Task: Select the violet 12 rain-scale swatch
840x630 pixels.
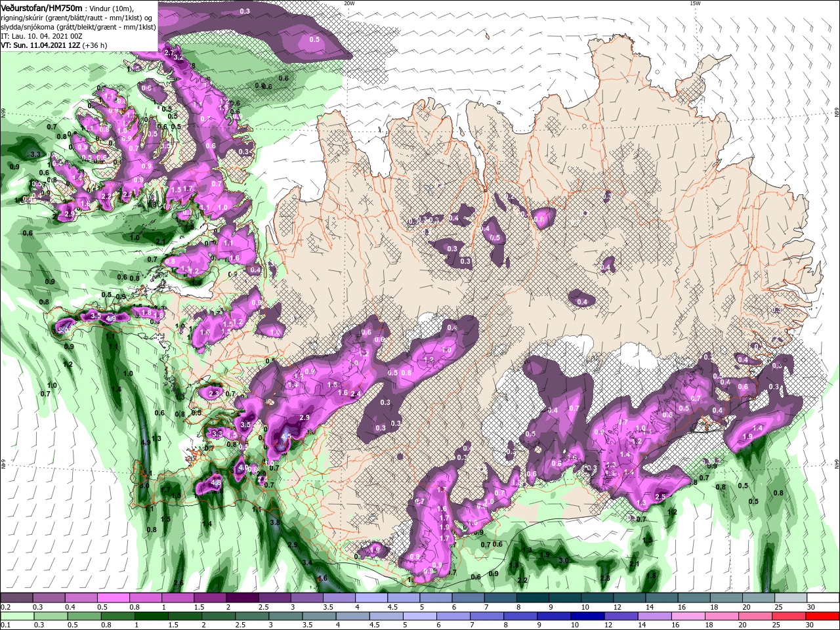Action: 621,616
